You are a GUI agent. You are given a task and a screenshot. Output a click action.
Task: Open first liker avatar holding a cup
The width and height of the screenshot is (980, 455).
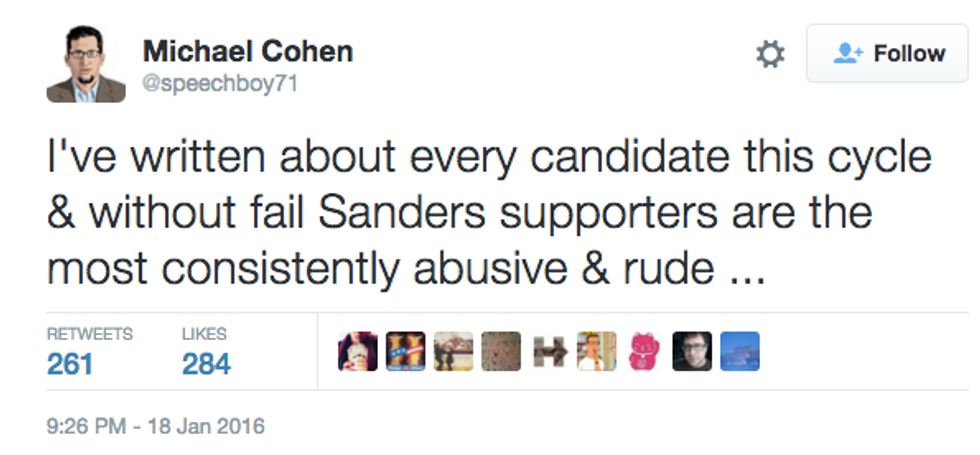(358, 352)
